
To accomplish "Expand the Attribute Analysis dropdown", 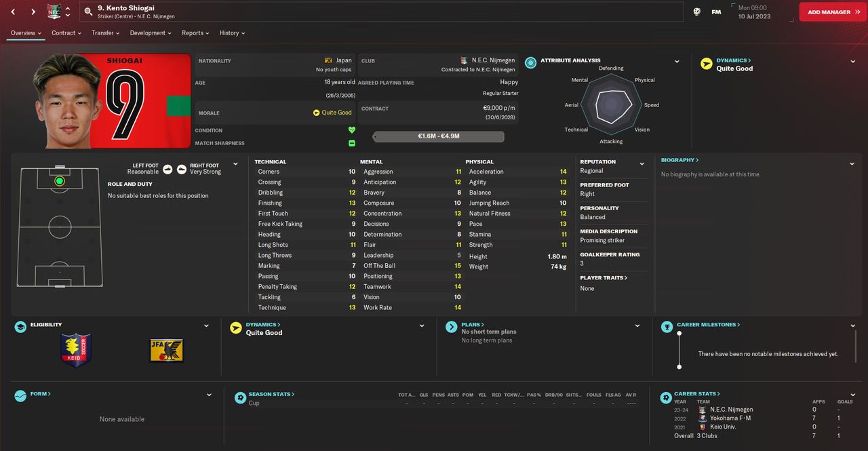I will click(x=677, y=62).
